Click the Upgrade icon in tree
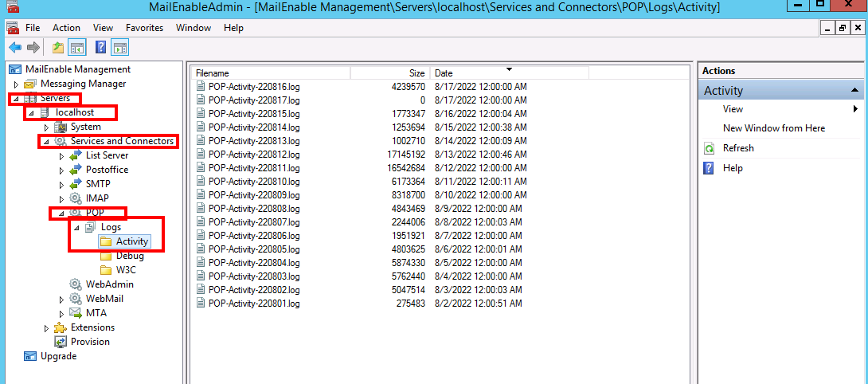 pos(30,356)
